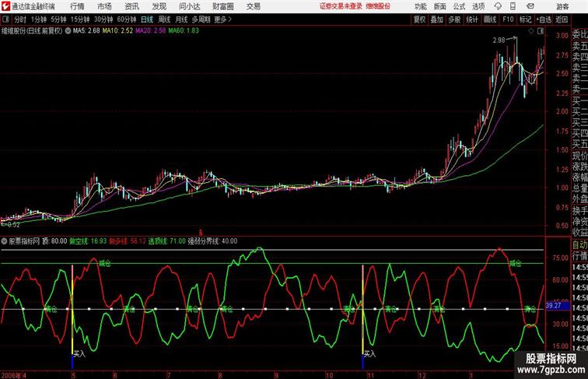Expand main chart indicator dropdown beside 维维股份
The image size is (588, 379).
68,31
